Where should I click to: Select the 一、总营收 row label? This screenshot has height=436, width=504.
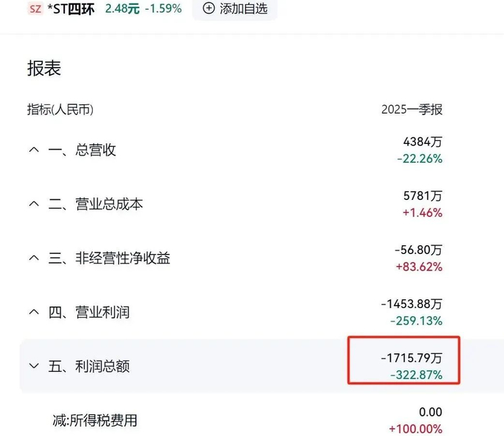point(82,150)
